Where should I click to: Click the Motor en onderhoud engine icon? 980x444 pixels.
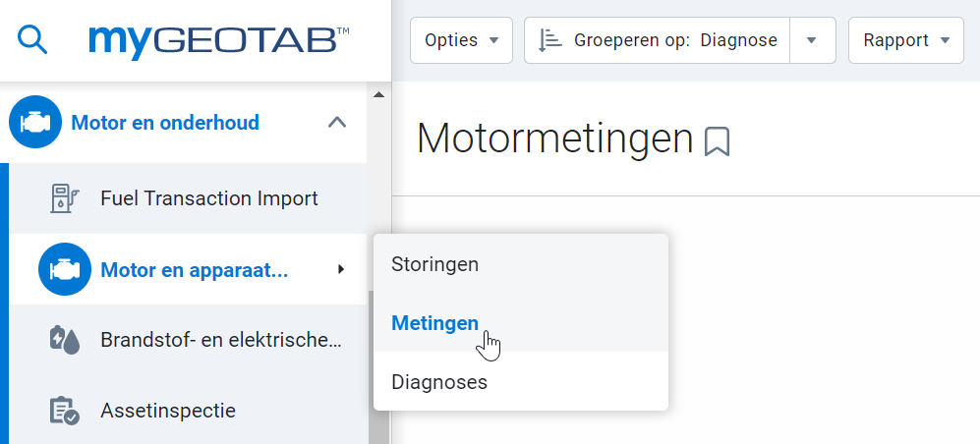click(x=34, y=123)
